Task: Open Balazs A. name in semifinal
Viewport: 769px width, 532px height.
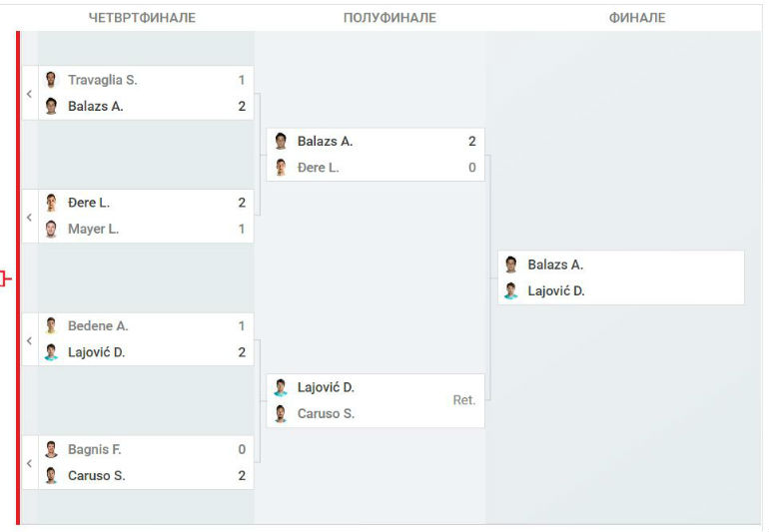Action: (x=325, y=141)
